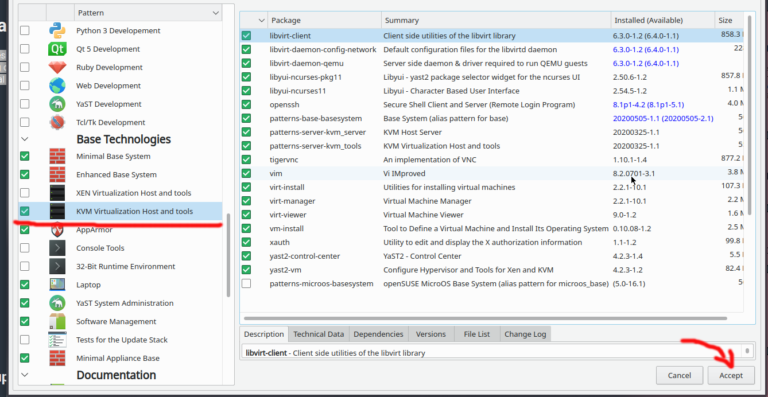
Task: Sort by the Size column header
Action: tap(729, 20)
